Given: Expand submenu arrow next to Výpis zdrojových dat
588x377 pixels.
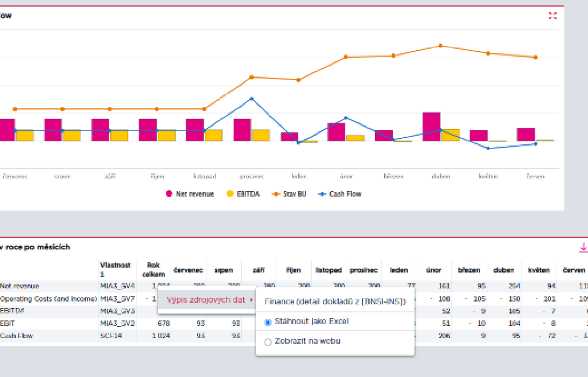Looking at the screenshot, I should pos(251,300).
